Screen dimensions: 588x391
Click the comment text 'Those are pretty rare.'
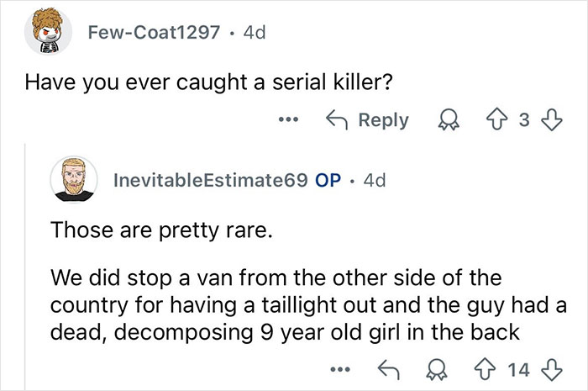click(161, 230)
